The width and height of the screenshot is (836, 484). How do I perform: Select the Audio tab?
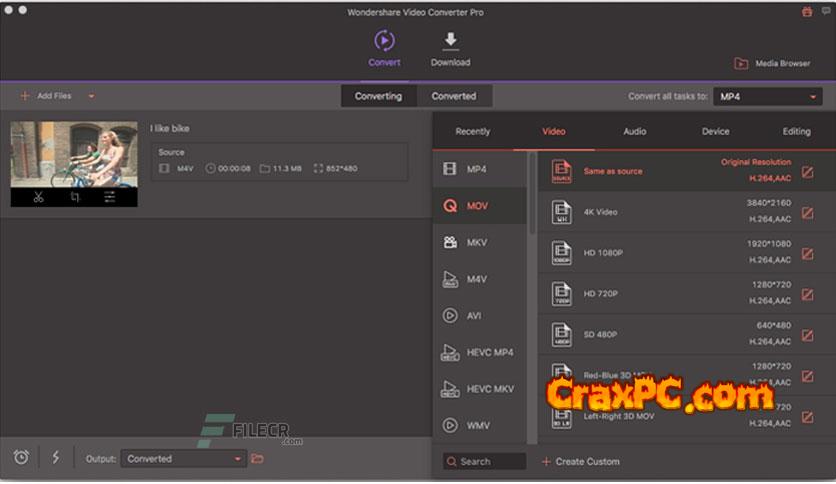(634, 131)
